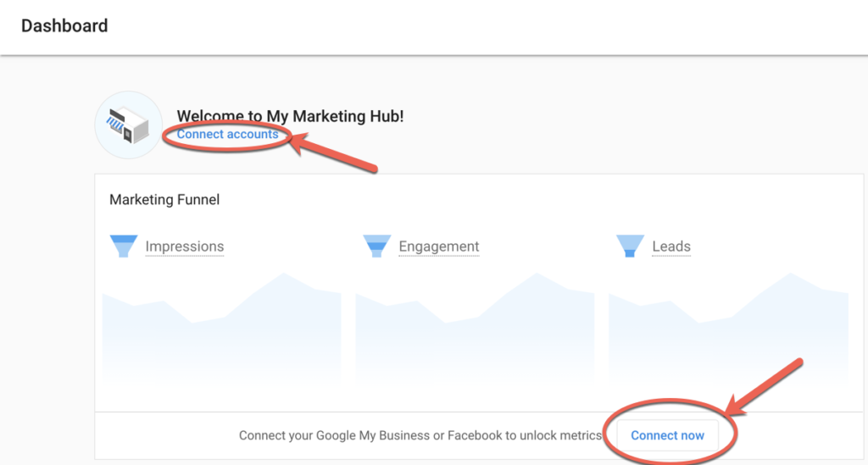The width and height of the screenshot is (868, 465).
Task: Select the Leads metric label
Action: pyautogui.click(x=671, y=246)
